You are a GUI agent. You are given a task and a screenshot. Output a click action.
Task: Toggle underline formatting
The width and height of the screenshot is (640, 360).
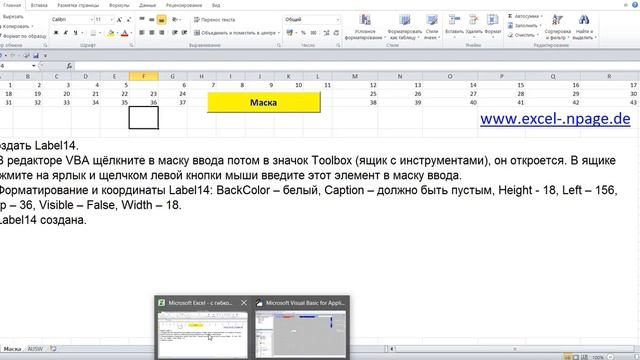tap(76, 33)
